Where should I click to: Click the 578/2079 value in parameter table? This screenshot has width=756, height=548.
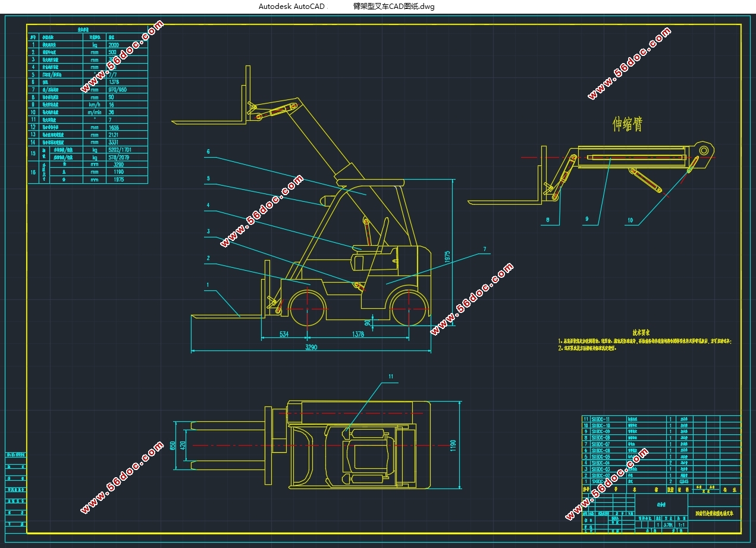118,158
